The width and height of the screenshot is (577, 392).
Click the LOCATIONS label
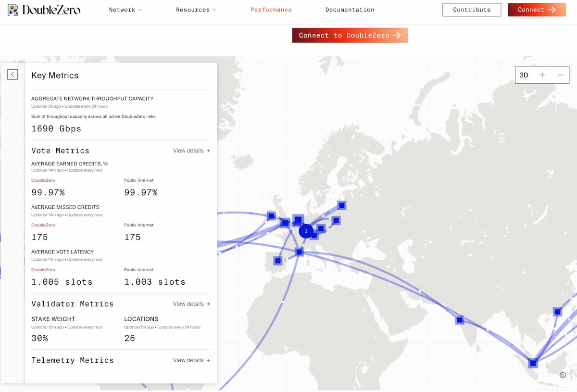click(141, 319)
